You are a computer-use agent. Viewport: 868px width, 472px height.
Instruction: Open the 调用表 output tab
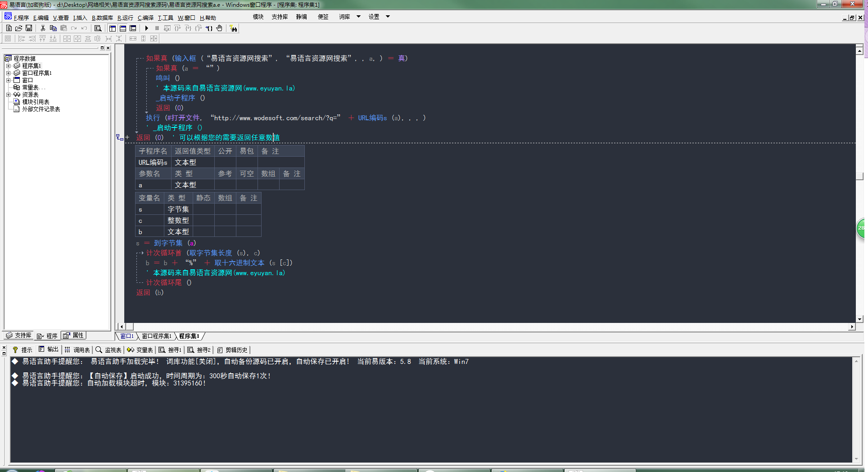coord(77,350)
